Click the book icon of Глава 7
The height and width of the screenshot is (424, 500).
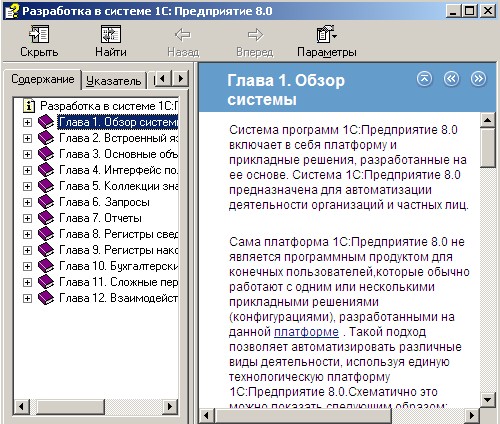pyautogui.click(x=46, y=218)
